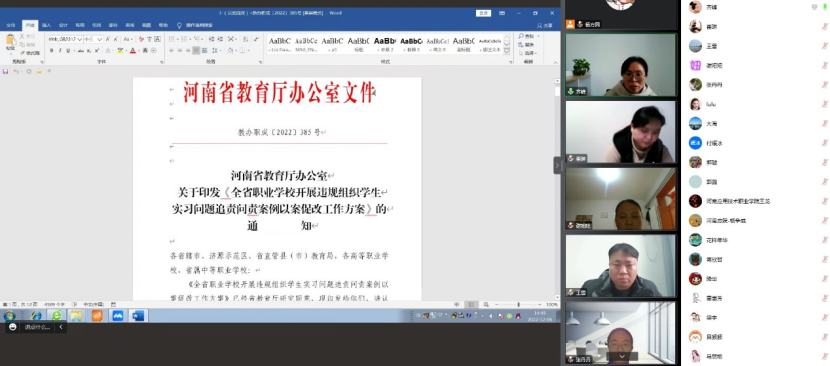Viewport: 830px width, 366px height.
Task: Open the font size dropdown
Action: tap(100, 39)
